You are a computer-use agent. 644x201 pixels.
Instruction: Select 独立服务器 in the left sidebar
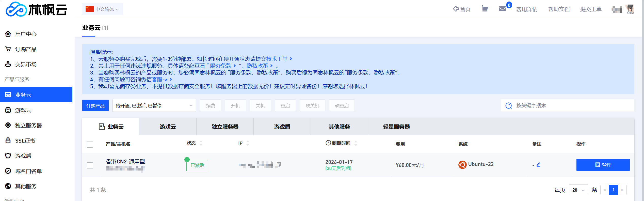point(28,125)
